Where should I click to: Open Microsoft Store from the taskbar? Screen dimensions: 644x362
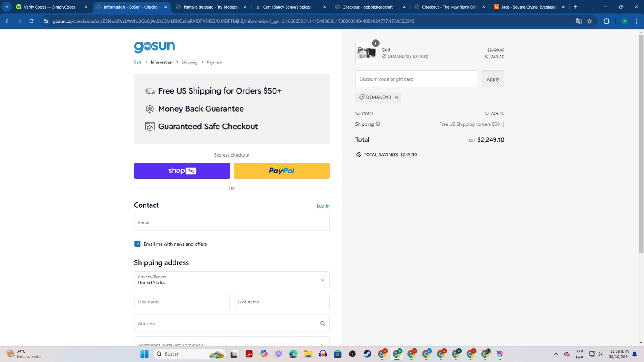338,354
